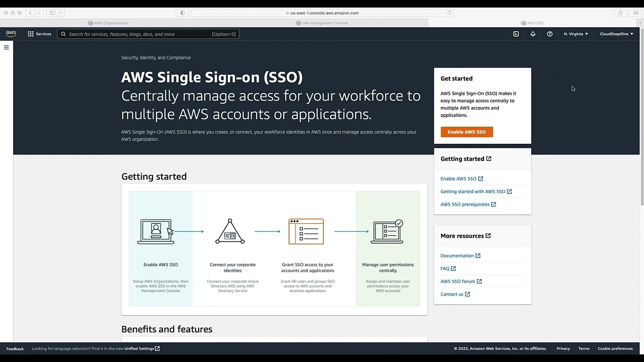This screenshot has width=644, height=362.
Task: Click the Enable AWS SSO laptop illustration
Action: click(x=156, y=231)
